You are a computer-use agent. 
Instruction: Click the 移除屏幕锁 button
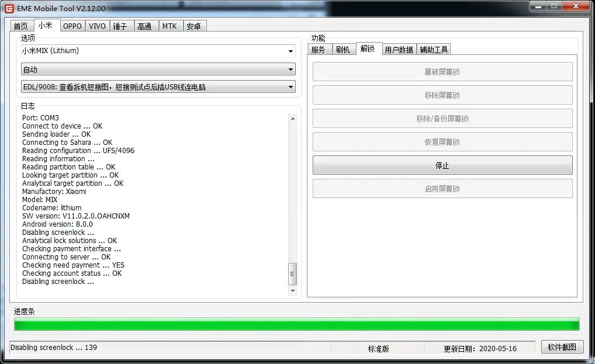[442, 95]
